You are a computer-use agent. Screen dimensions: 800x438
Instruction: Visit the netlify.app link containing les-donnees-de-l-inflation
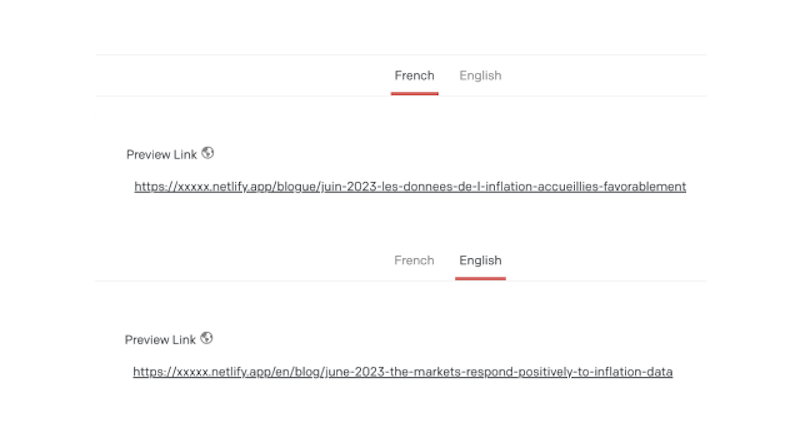click(x=410, y=187)
